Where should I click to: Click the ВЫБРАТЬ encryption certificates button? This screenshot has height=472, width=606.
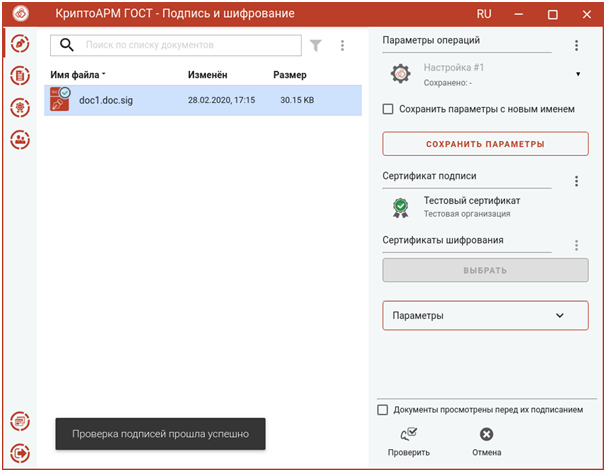coord(485,270)
